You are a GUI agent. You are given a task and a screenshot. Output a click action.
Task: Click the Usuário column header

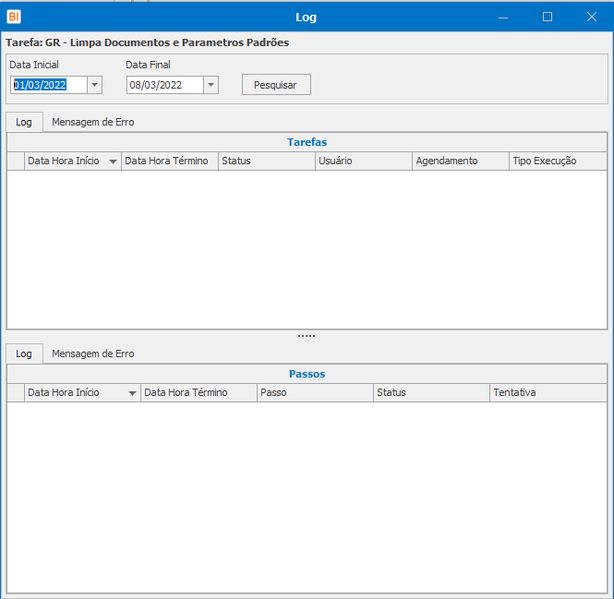point(364,161)
